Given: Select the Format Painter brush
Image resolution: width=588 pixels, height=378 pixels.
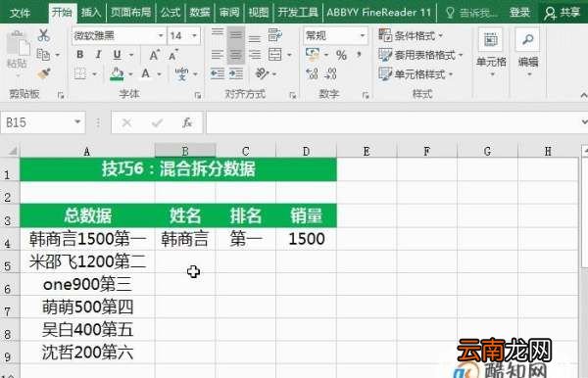Looking at the screenshot, I should (x=43, y=73).
